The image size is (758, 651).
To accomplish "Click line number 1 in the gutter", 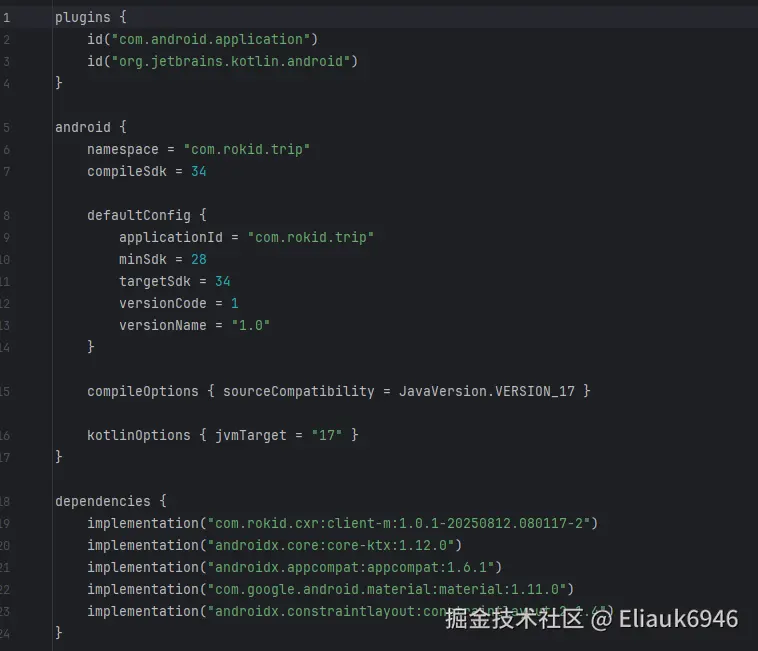I will coord(6,17).
